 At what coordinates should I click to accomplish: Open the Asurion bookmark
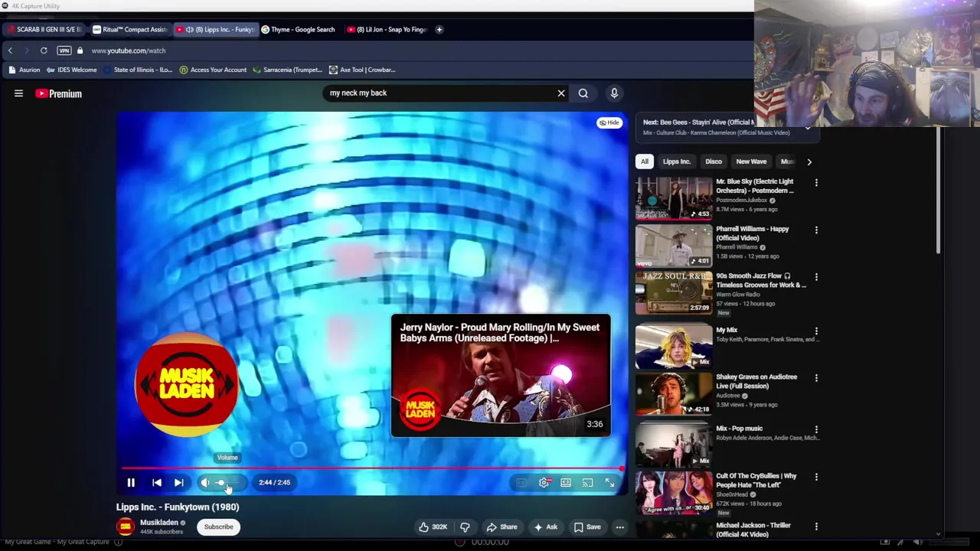point(24,70)
